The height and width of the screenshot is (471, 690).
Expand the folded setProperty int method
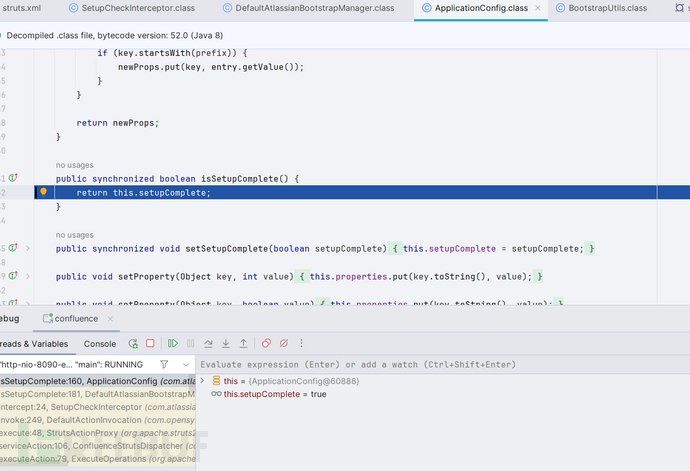tap(28, 276)
